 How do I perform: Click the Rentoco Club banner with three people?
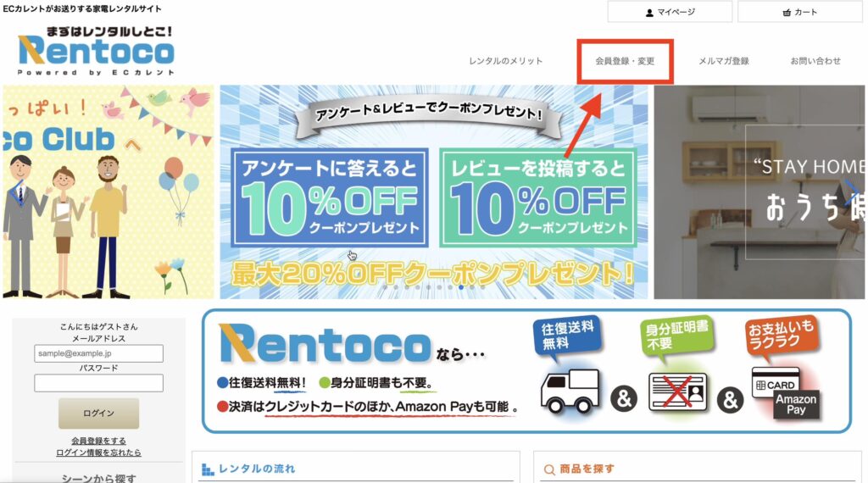(x=108, y=192)
